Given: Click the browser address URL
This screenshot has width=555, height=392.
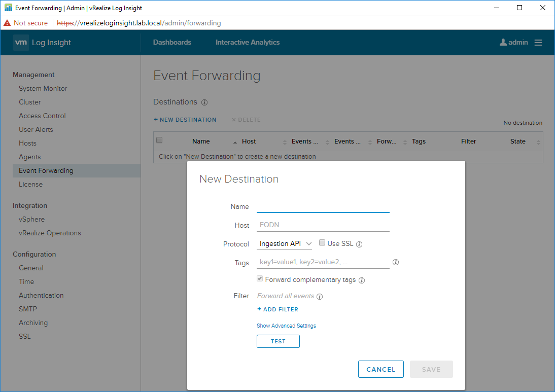Looking at the screenshot, I should (x=139, y=23).
